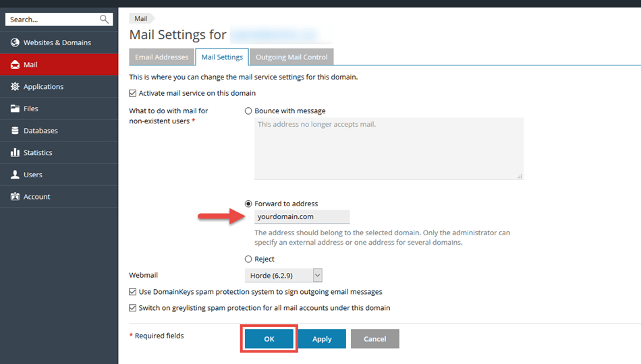Open the Outgoing Mail Control tab

coord(291,57)
